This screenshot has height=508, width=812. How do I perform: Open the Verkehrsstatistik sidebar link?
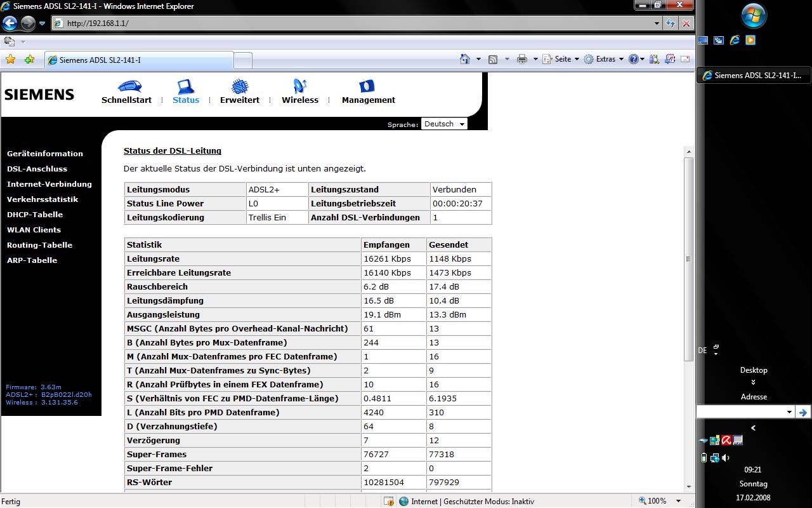click(x=43, y=199)
